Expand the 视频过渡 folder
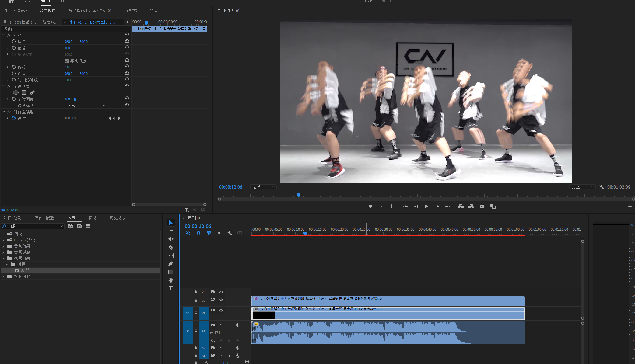This screenshot has height=364, width=635. coord(4,276)
